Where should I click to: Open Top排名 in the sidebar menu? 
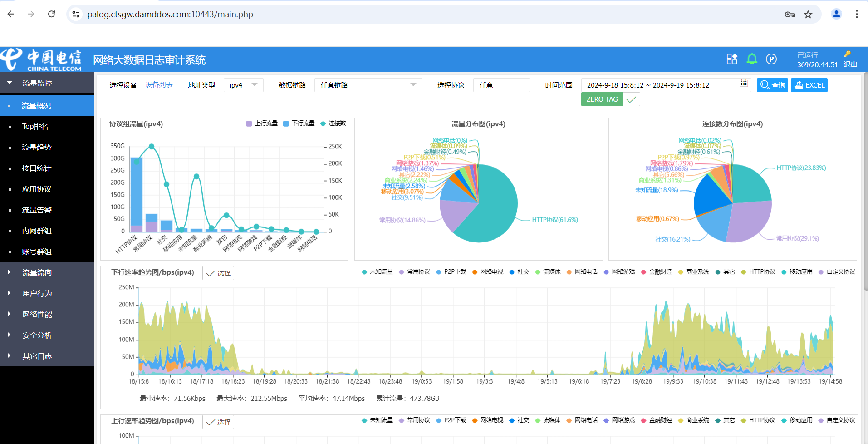pyautogui.click(x=35, y=127)
